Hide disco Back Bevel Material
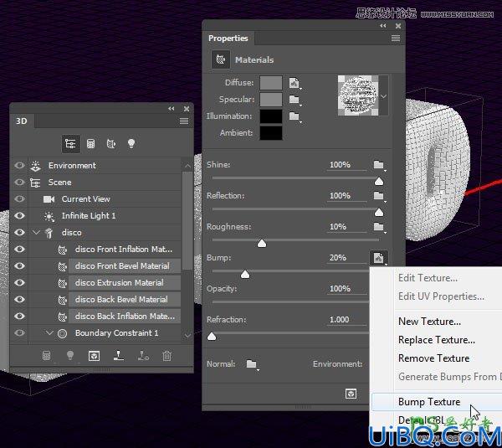Viewport: 502px width, 448px height. 19,299
